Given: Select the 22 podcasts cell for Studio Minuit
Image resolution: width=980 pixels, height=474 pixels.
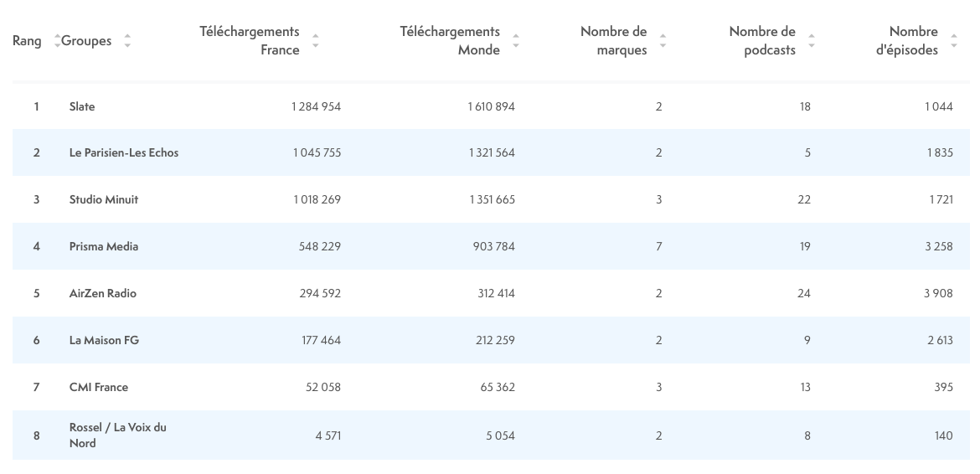Looking at the screenshot, I should click(804, 200).
